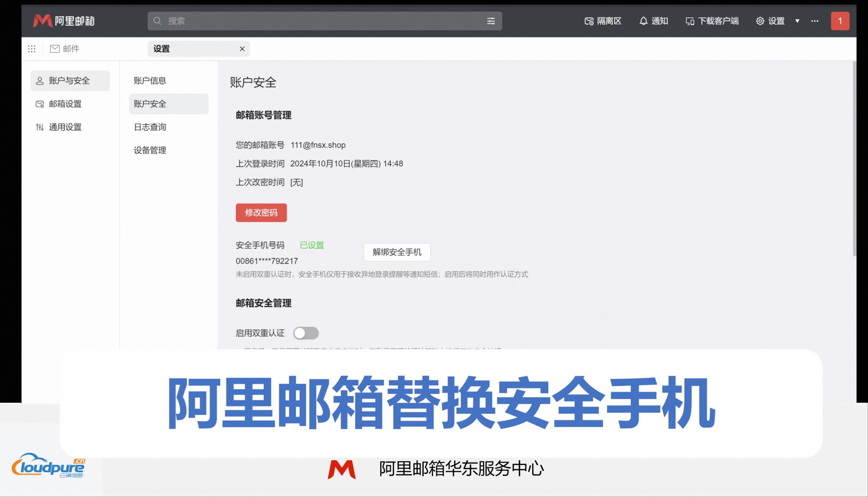The width and height of the screenshot is (868, 497).
Task: Open the more options ellipsis menu
Action: (x=815, y=21)
